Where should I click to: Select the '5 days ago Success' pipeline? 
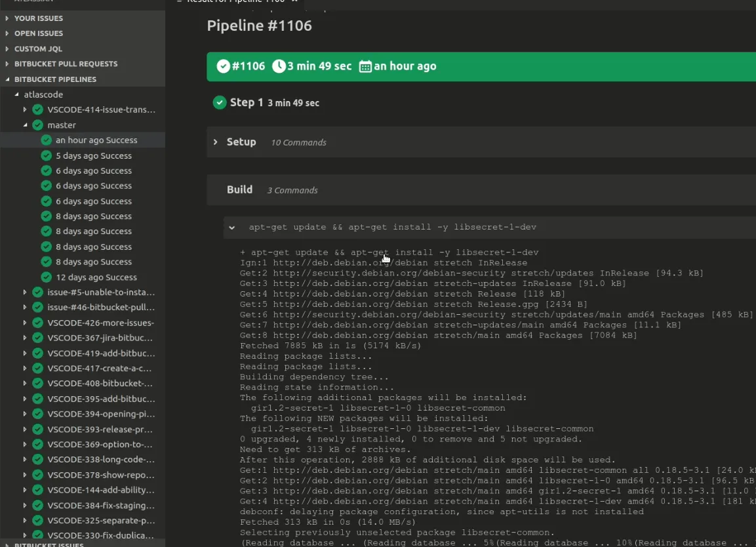point(93,155)
